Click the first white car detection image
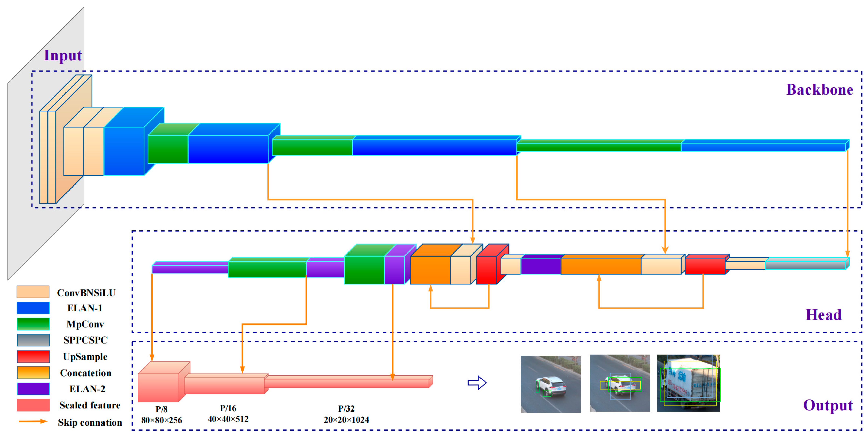 tap(550, 384)
